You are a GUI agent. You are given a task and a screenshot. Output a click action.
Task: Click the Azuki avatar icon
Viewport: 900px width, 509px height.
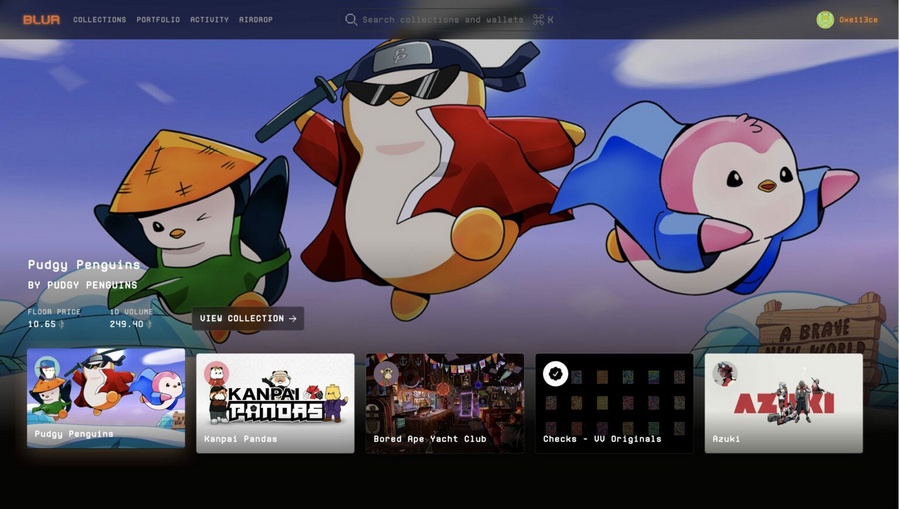tap(725, 374)
